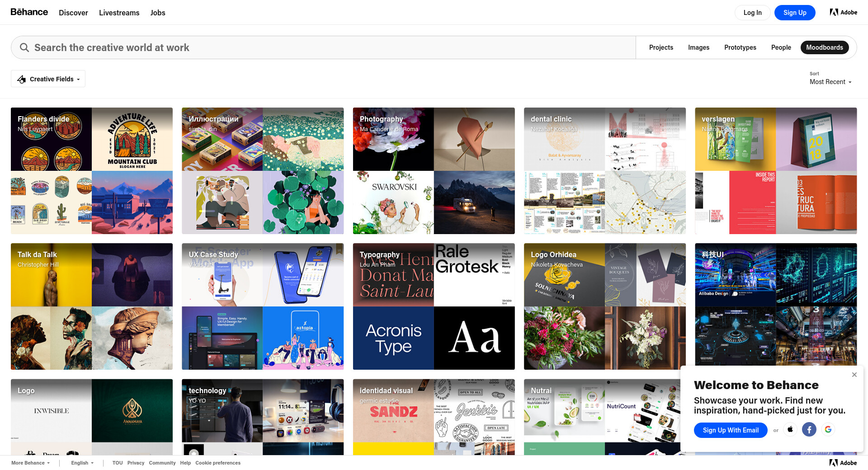
Task: Select the Moodboards tab
Action: (x=824, y=47)
